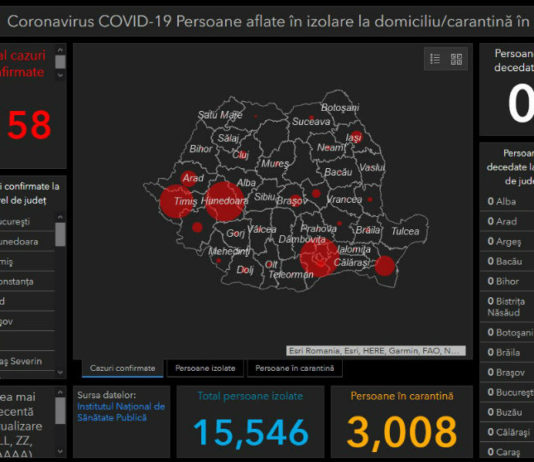
Task: Click the Arad red circle marker
Action: 189,178
